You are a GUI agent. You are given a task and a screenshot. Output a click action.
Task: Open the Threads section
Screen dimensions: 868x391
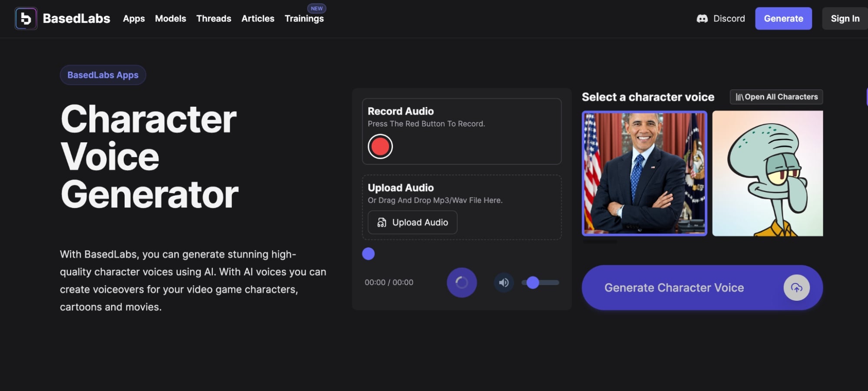(214, 19)
